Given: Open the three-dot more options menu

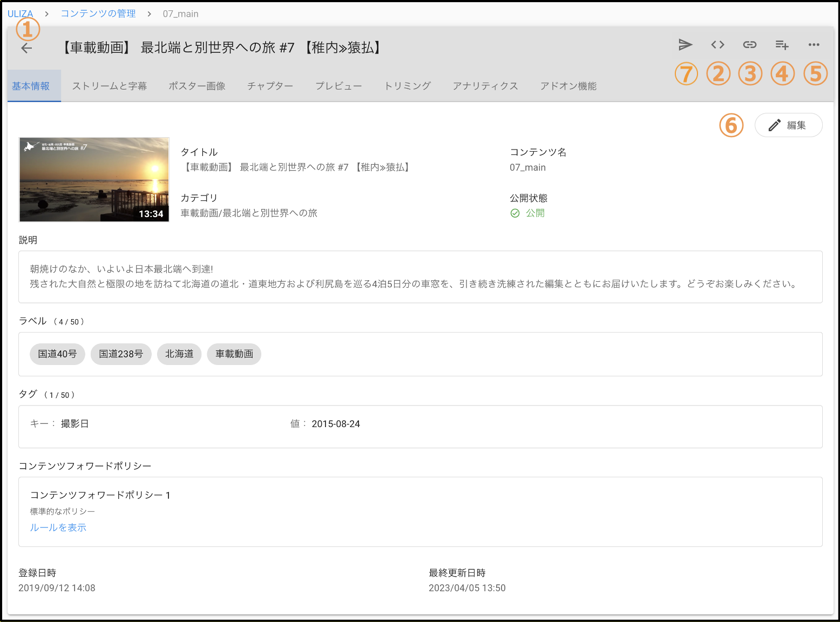Looking at the screenshot, I should [814, 45].
